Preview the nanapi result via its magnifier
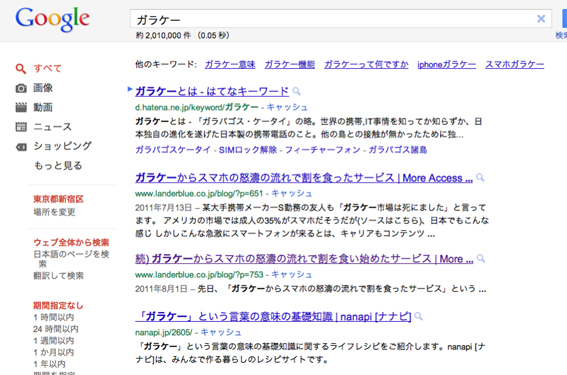The height and width of the screenshot is (375, 567). point(419,316)
